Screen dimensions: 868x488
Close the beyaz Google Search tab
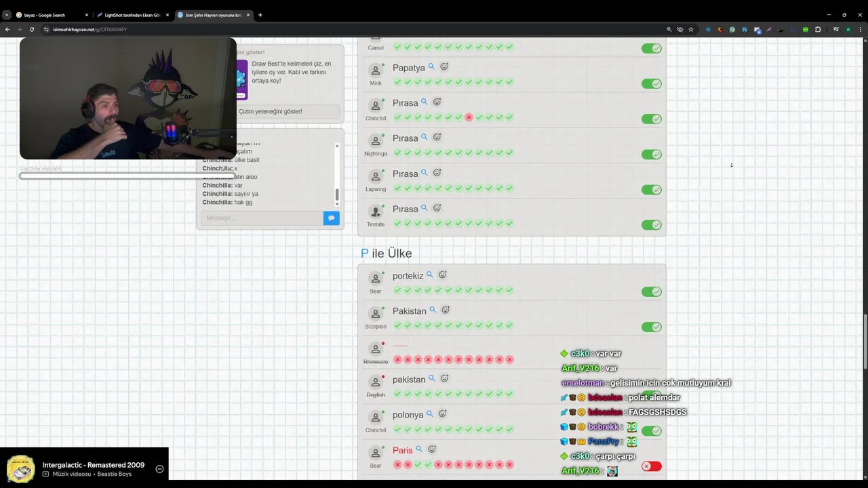tap(87, 15)
